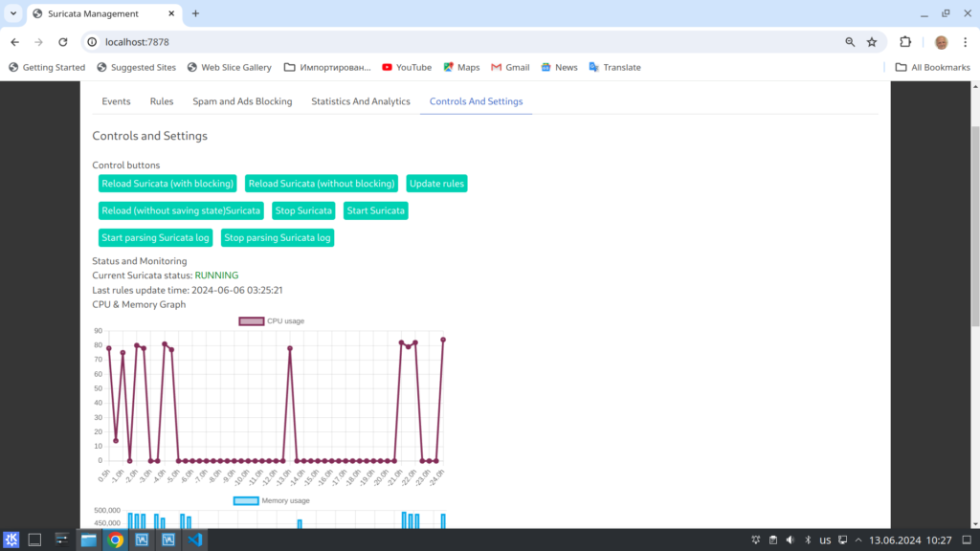The width and height of the screenshot is (980, 551).
Task: Open the Extensions puzzle icon
Action: point(905,42)
